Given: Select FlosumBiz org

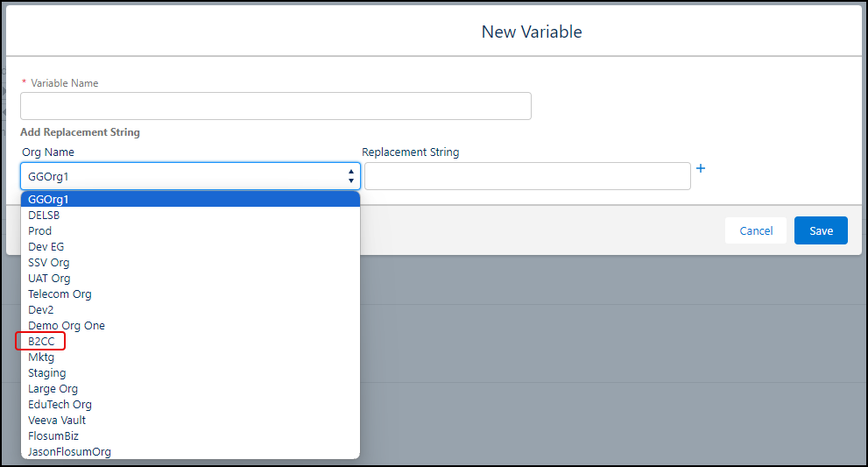Looking at the screenshot, I should (190, 436).
